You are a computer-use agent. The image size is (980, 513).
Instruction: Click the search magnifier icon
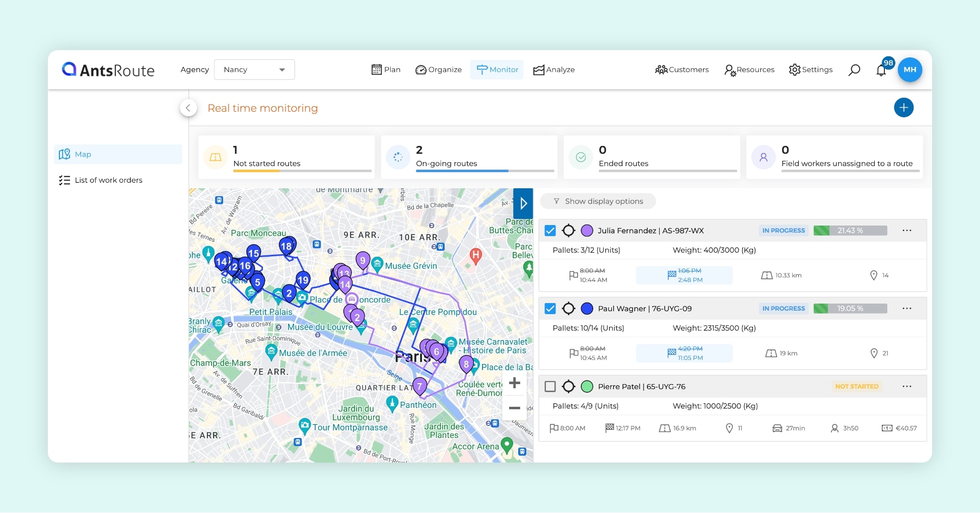pos(854,69)
